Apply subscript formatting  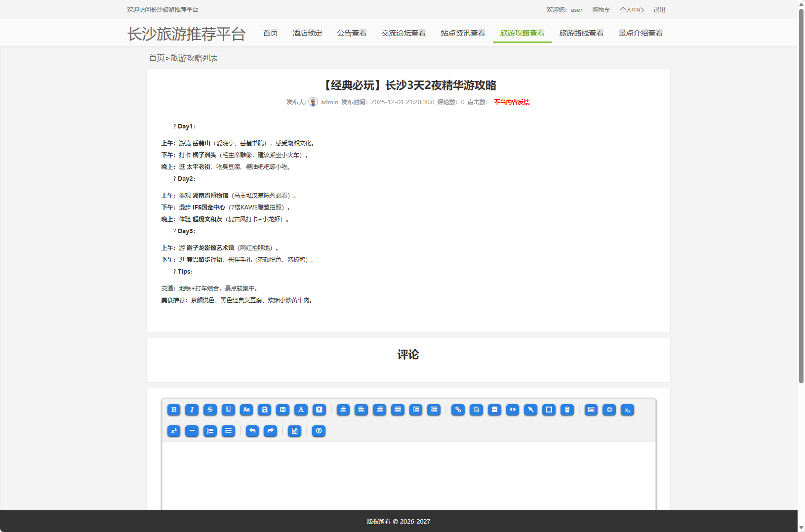pyautogui.click(x=627, y=409)
